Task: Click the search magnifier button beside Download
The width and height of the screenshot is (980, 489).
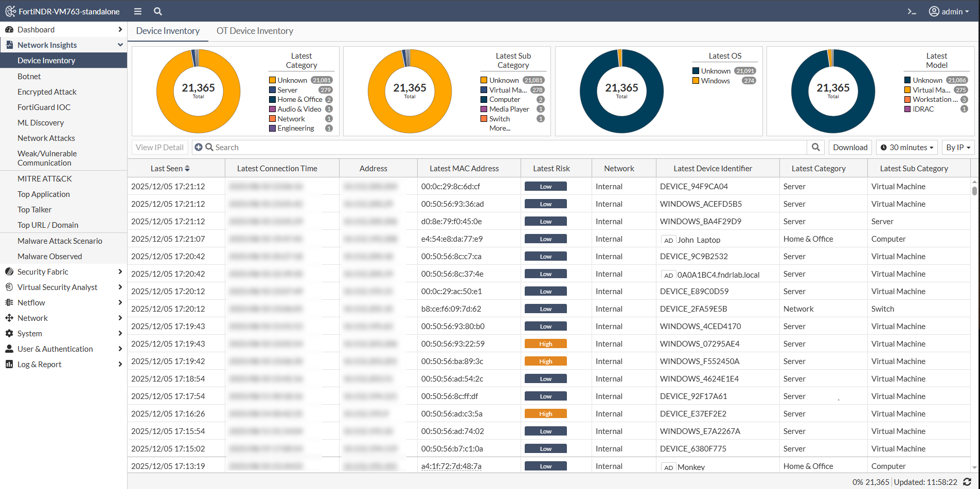Action: (815, 147)
